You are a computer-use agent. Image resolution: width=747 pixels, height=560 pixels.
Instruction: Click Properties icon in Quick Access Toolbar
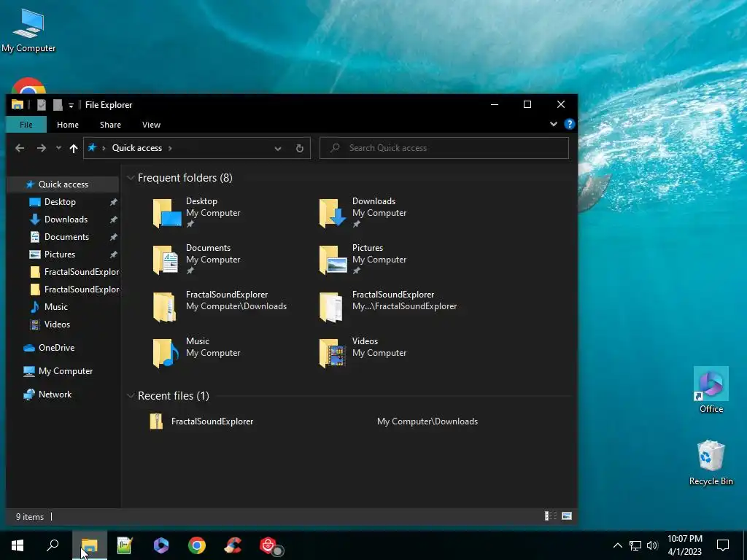42,105
